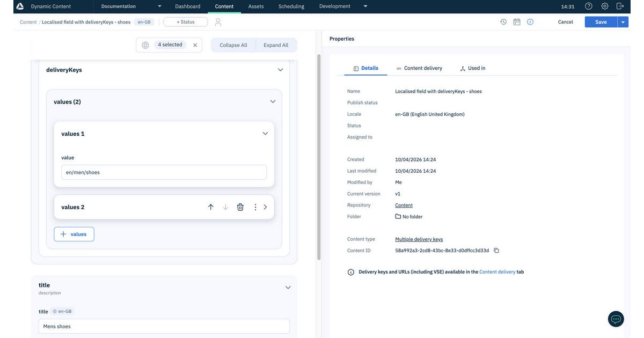Click the assign user person icon
Image resolution: width=644 pixels, height=338 pixels.
point(218,22)
